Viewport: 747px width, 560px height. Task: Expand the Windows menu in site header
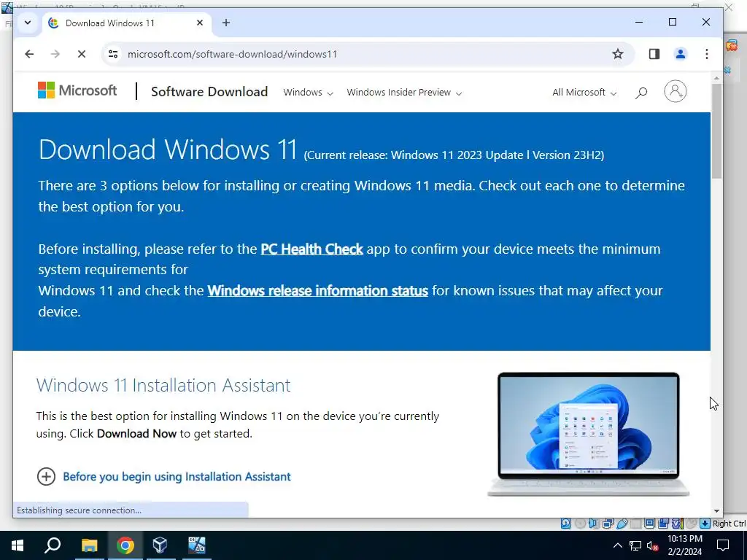(308, 93)
